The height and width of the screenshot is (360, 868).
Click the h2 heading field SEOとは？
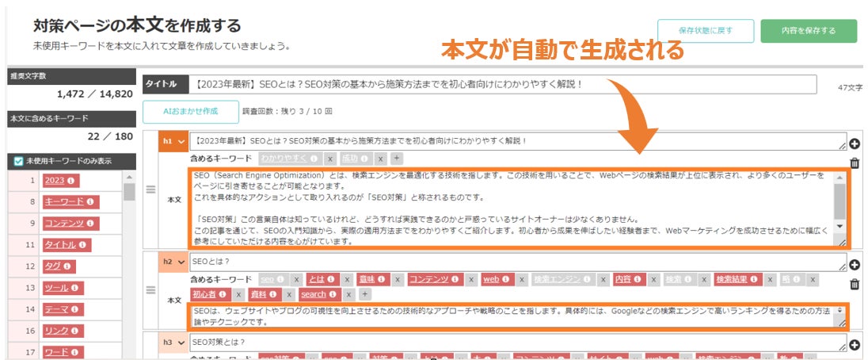(518, 262)
